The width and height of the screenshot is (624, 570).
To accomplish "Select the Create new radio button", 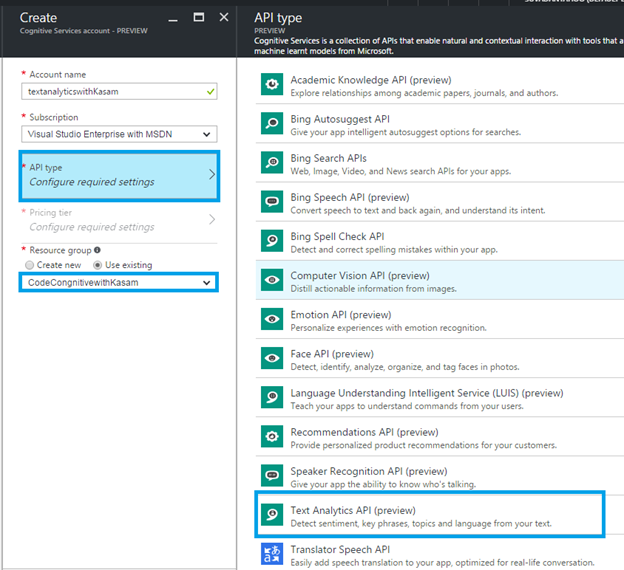I will coord(29,265).
